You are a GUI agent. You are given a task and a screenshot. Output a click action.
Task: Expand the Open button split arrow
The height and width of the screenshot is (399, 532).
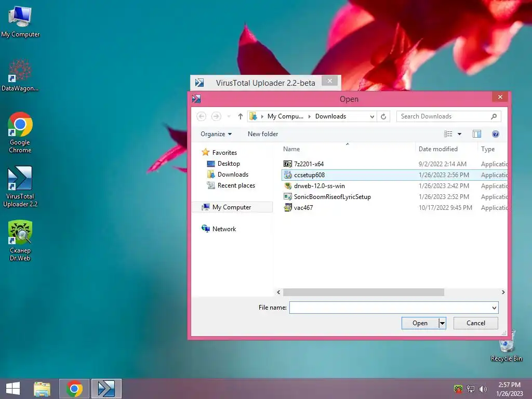442,323
